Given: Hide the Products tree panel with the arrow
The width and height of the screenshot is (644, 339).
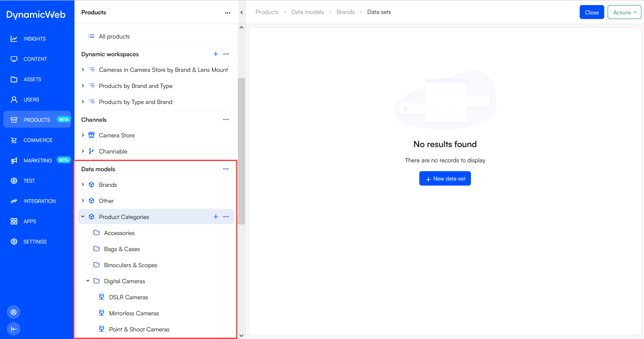Looking at the screenshot, I should [242, 13].
